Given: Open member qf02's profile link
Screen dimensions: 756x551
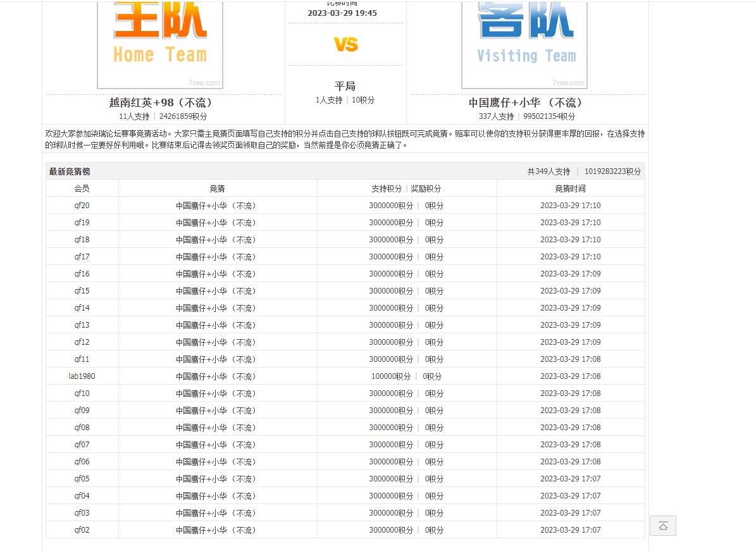Looking at the screenshot, I should click(82, 530).
